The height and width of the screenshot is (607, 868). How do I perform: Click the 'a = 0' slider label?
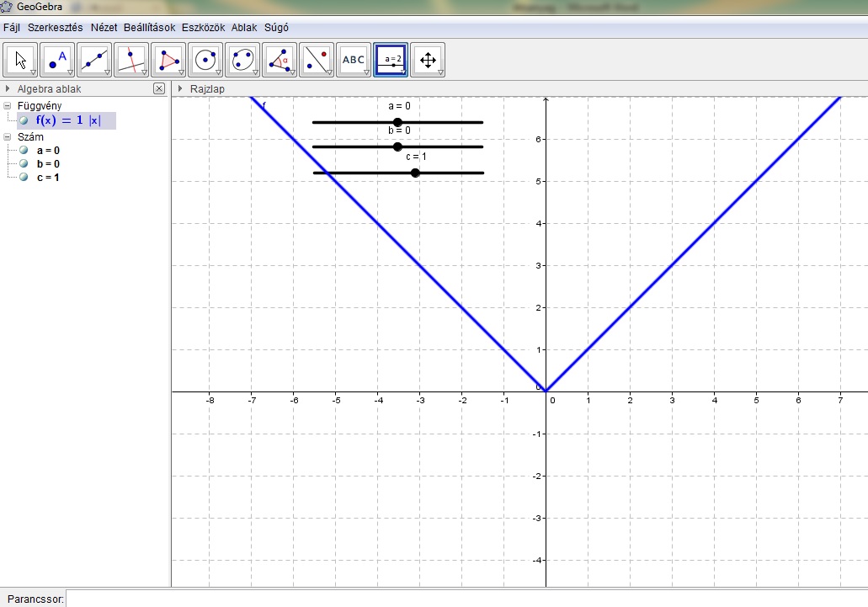point(399,106)
